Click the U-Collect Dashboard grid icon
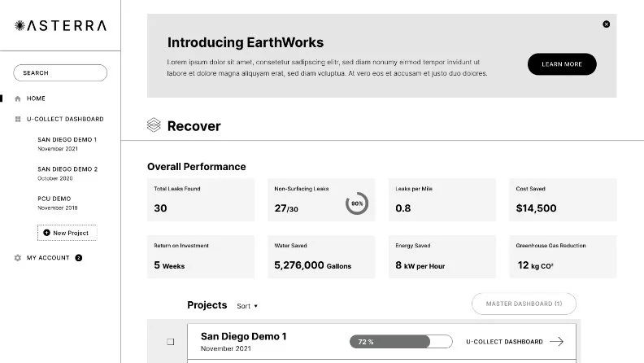The height and width of the screenshot is (363, 644). click(18, 119)
